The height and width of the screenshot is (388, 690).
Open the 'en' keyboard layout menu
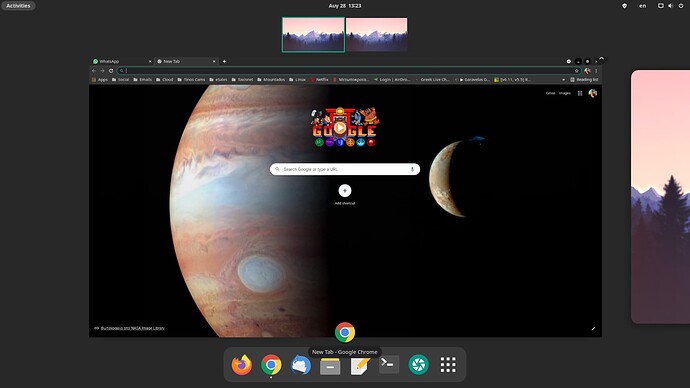[642, 6]
